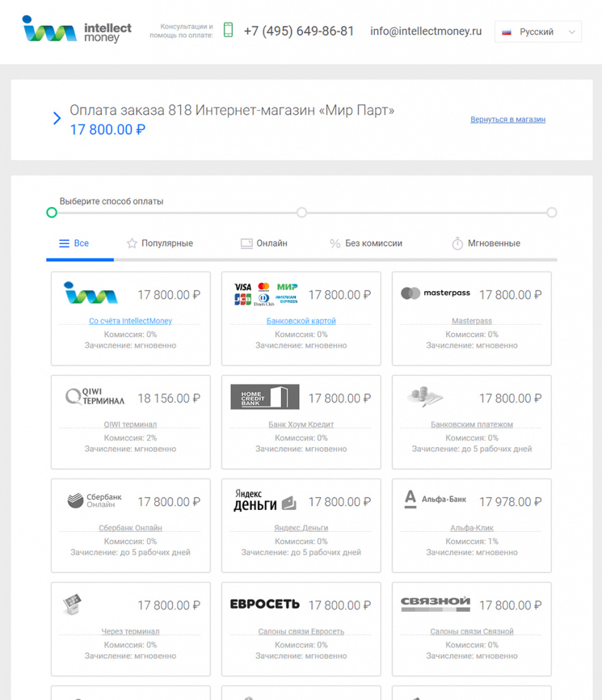Select the Sberbank Online logo
Screen dimensions: 602x700
coord(94,500)
